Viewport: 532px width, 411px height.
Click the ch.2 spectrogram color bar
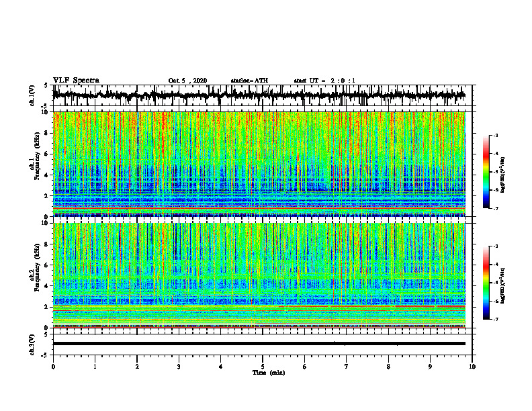(x=486, y=283)
